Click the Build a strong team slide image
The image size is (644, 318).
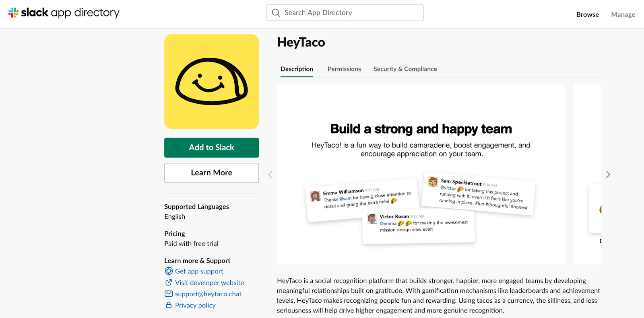pyautogui.click(x=421, y=174)
